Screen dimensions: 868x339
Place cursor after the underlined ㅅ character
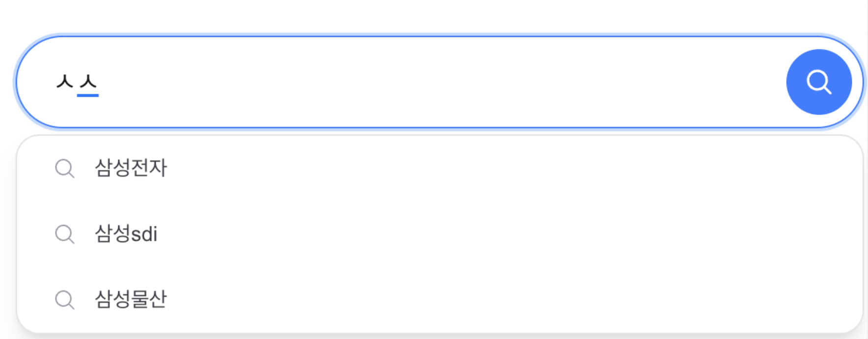(100, 82)
